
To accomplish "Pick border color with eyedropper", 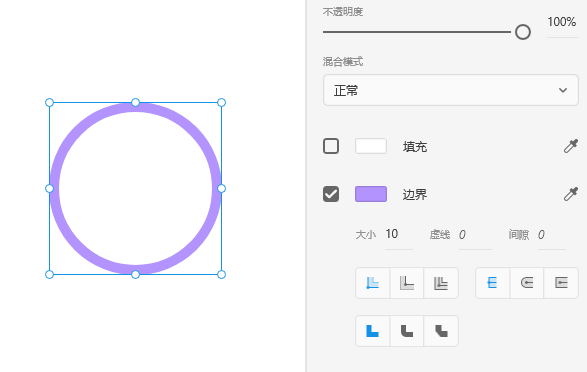I will [571, 194].
